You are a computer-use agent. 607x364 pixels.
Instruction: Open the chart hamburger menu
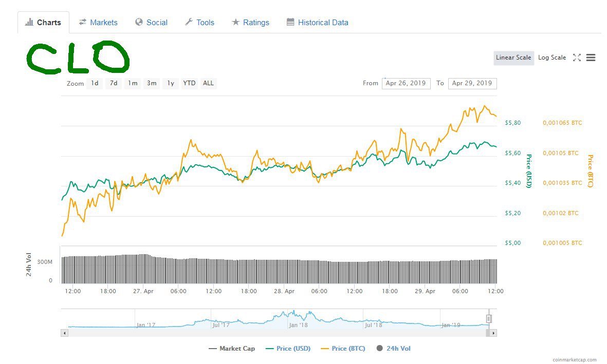point(591,58)
